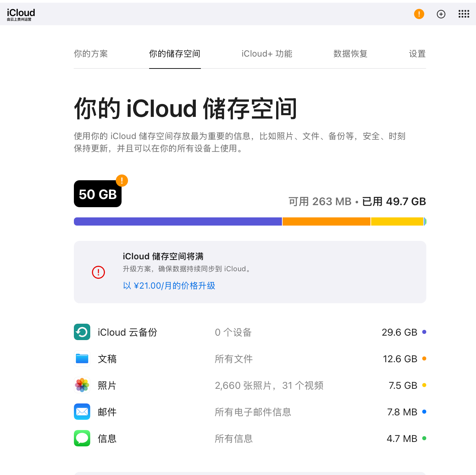The height and width of the screenshot is (475, 476).
Task: Click the purple backup segment of storage bar
Action: click(x=178, y=221)
